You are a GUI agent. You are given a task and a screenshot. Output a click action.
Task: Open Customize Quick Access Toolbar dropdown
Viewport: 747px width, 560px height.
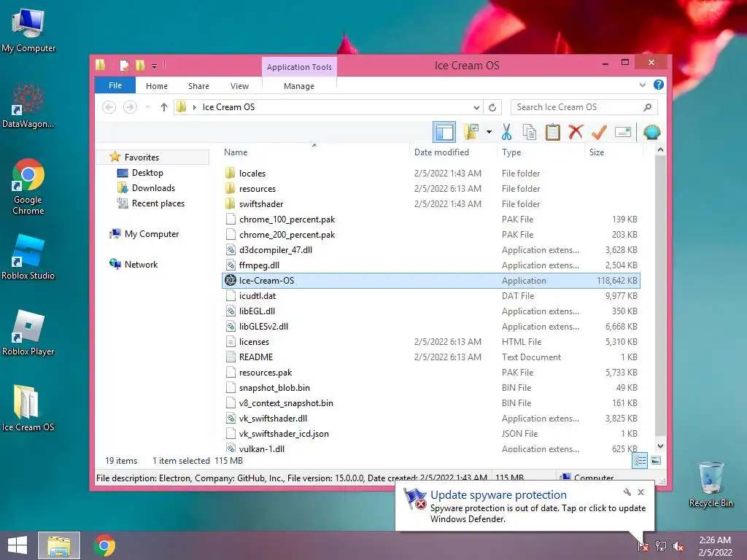155,66
